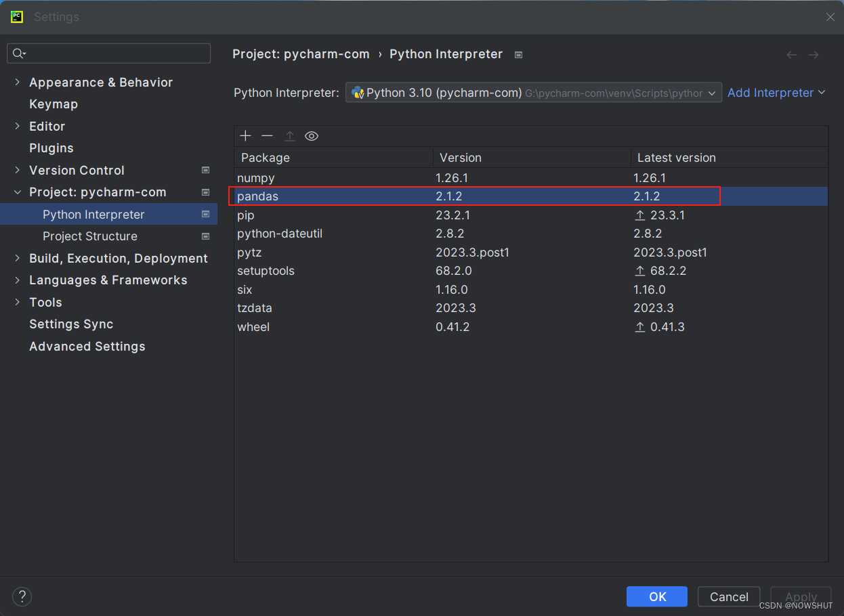Expand Appearance & Behavior section
This screenshot has height=616, width=844.
[18, 82]
